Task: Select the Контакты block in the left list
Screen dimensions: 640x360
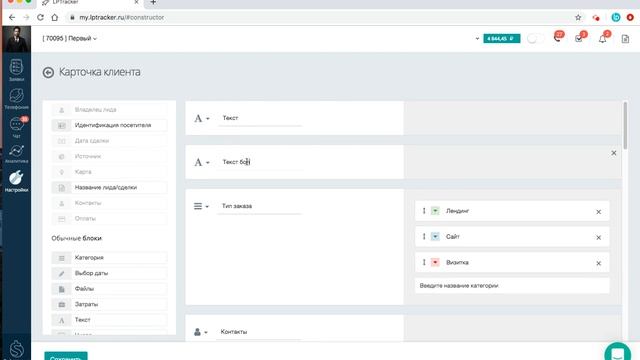Action: (109, 203)
